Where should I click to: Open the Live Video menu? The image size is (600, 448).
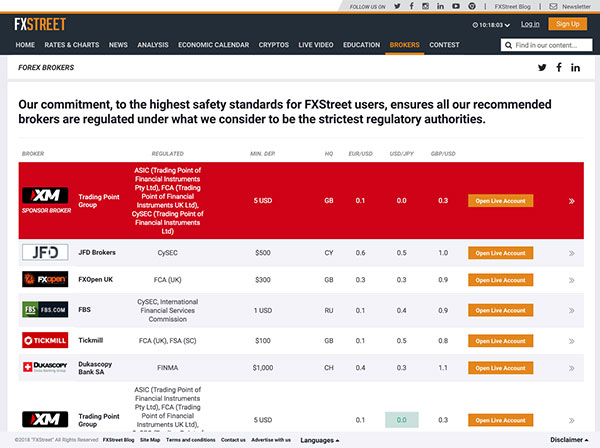316,45
